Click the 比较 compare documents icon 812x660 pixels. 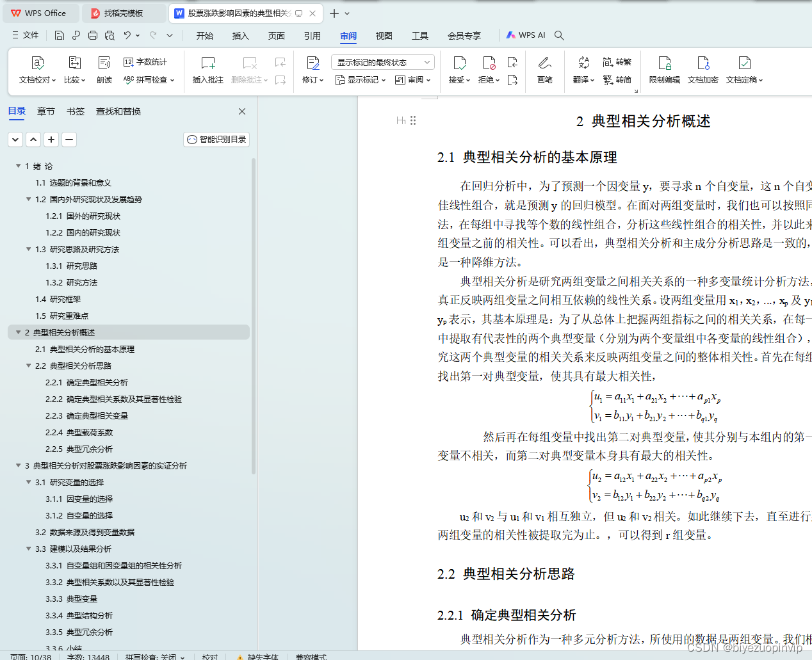click(74, 63)
